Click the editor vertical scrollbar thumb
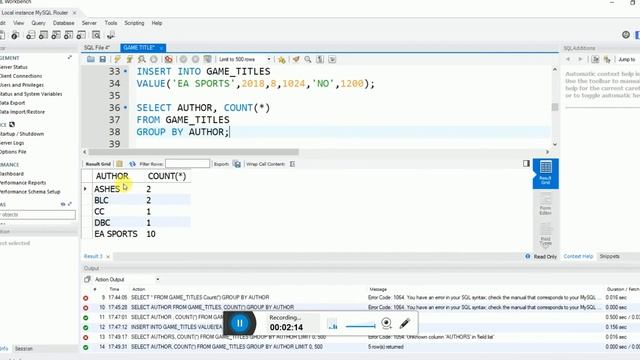Viewport: 640px width, 360px height. pyautogui.click(x=554, y=107)
